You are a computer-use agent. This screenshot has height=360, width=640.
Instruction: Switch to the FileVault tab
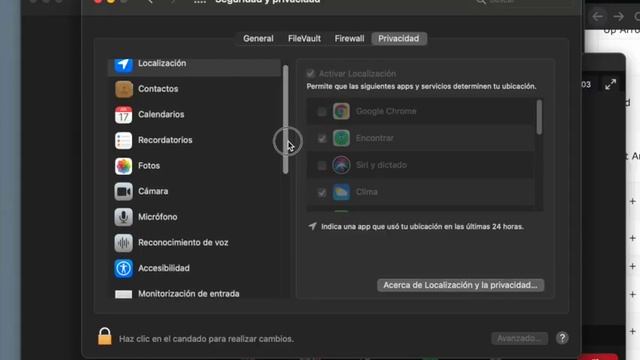(x=304, y=39)
